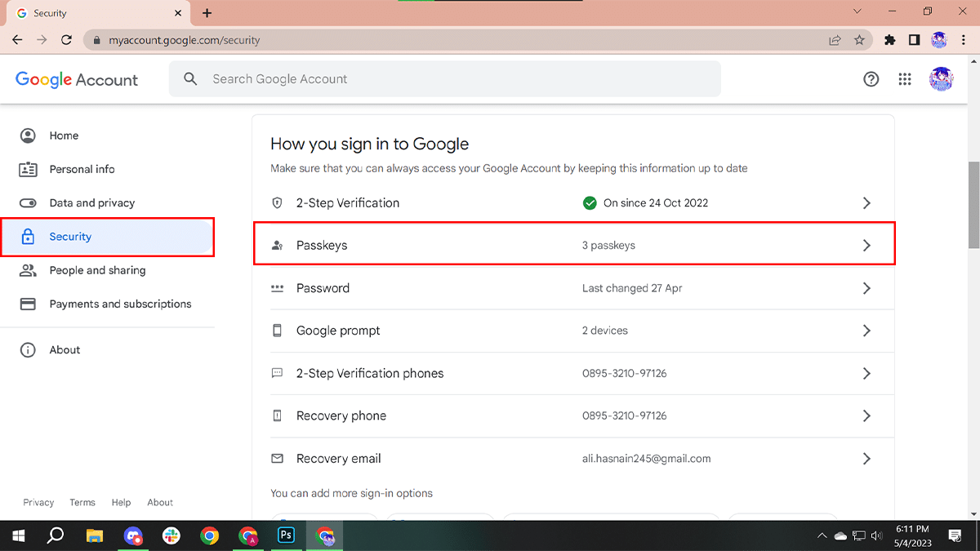The image size is (980, 551).
Task: Open Photoshop from the taskbar
Action: pos(287,535)
